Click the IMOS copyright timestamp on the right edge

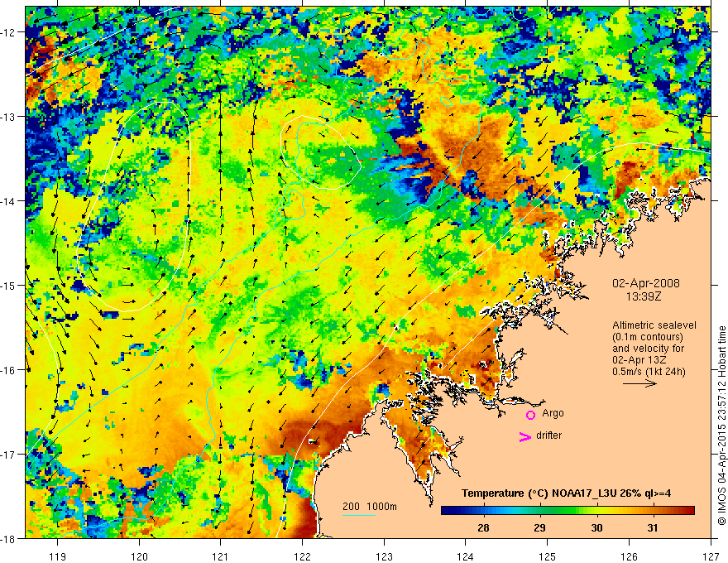pos(722,426)
